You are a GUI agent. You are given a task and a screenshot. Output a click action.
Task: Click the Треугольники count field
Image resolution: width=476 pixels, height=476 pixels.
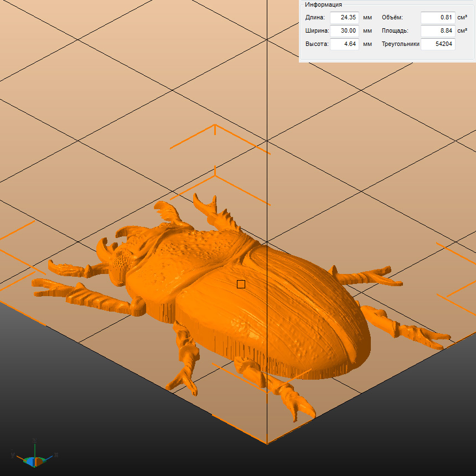click(x=438, y=44)
